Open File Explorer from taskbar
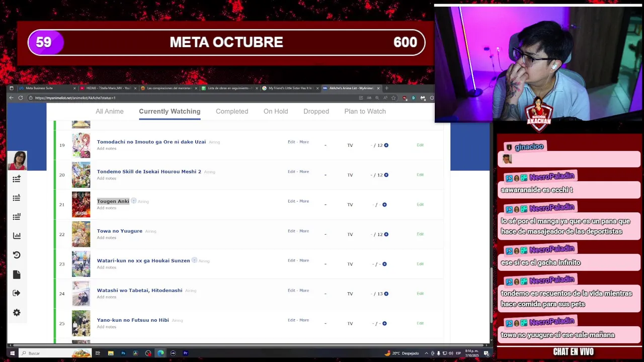The image size is (644, 362). [x=111, y=353]
